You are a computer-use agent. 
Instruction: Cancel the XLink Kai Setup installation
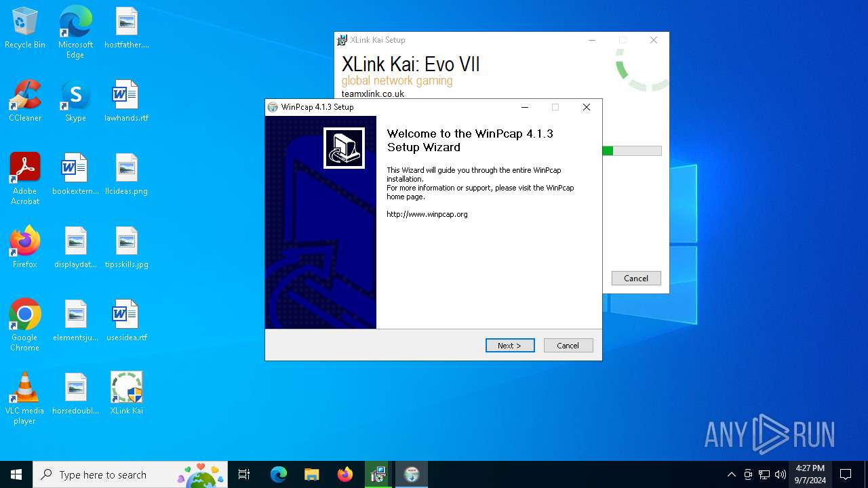pos(636,279)
